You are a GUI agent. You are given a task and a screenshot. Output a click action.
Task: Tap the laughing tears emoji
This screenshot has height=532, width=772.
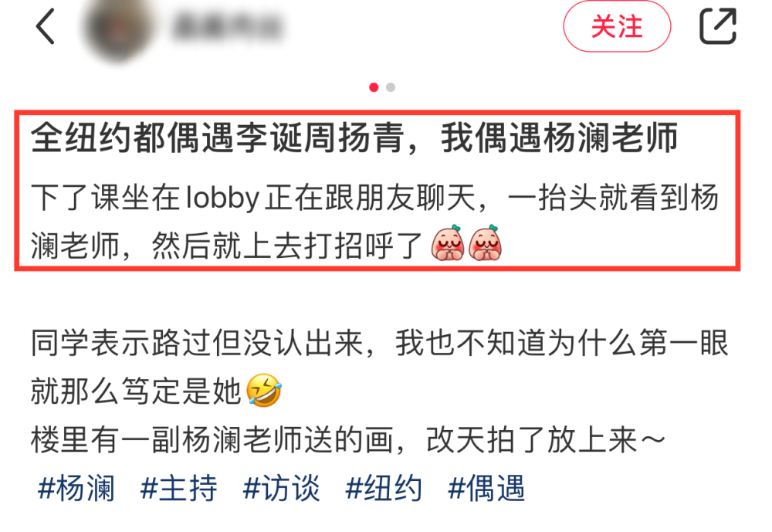pos(264,390)
